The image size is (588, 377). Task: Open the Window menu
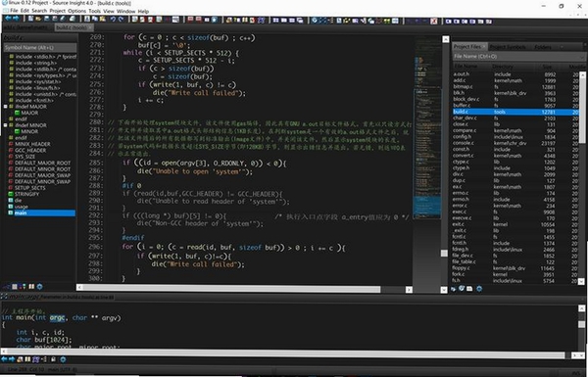point(125,11)
